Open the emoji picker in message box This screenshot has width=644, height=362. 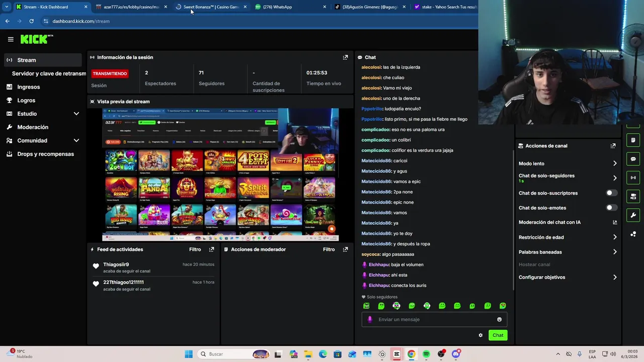499,319
